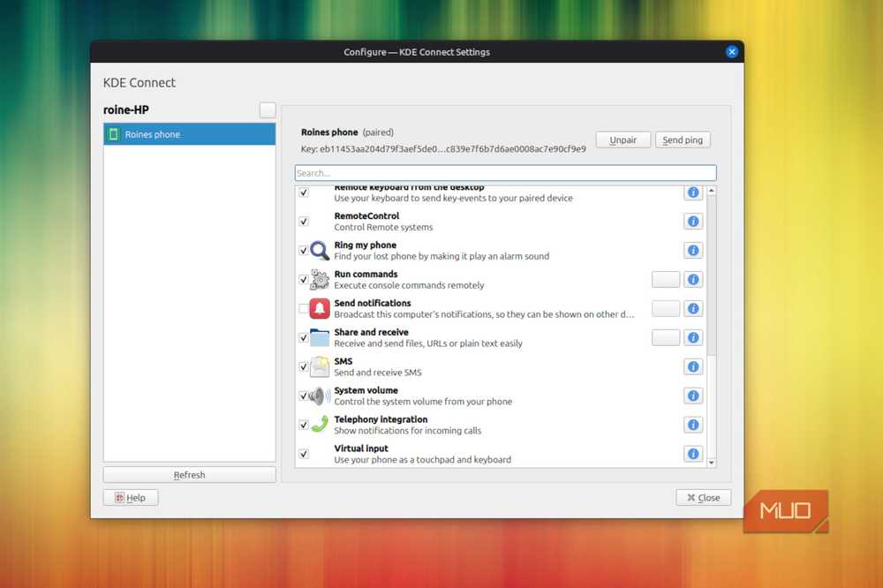Open info for System volume plugin
Viewport: 883px width, 588px height.
(x=693, y=396)
